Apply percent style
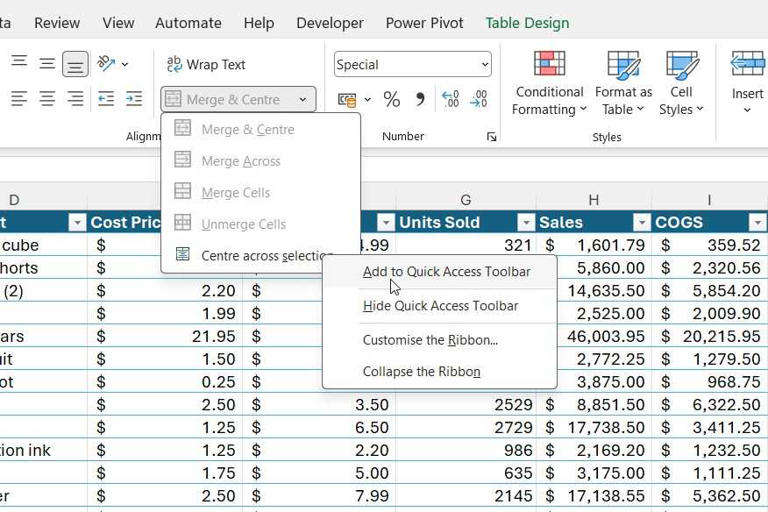 click(x=392, y=99)
